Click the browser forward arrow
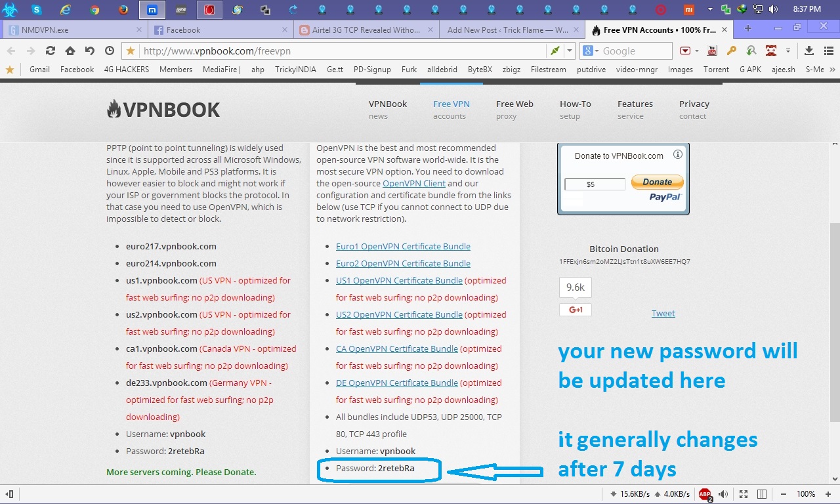 30,51
